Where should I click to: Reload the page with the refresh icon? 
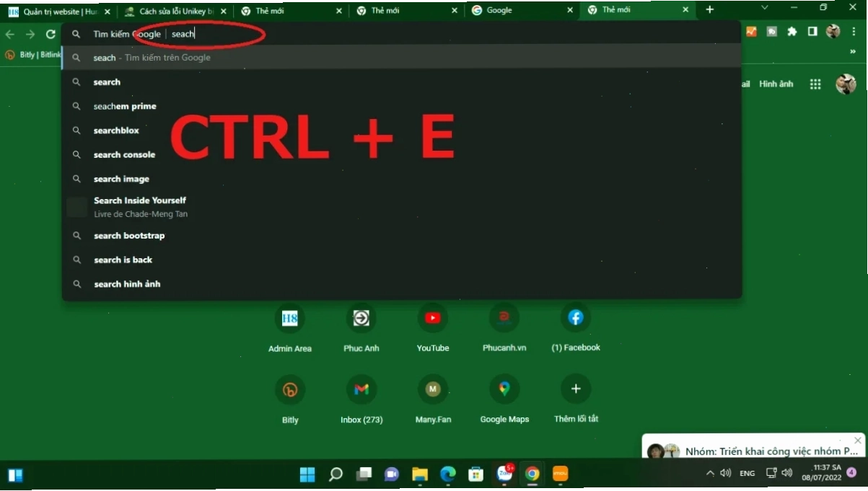point(51,34)
